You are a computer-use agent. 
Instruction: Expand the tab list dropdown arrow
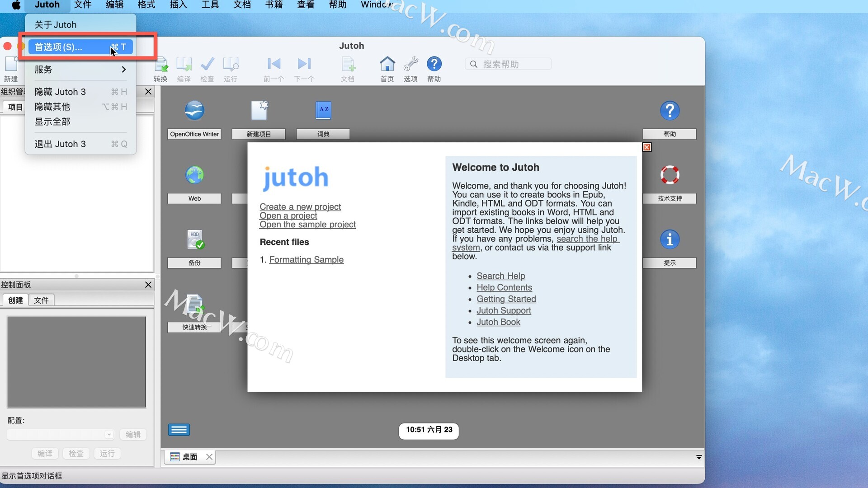coord(699,457)
